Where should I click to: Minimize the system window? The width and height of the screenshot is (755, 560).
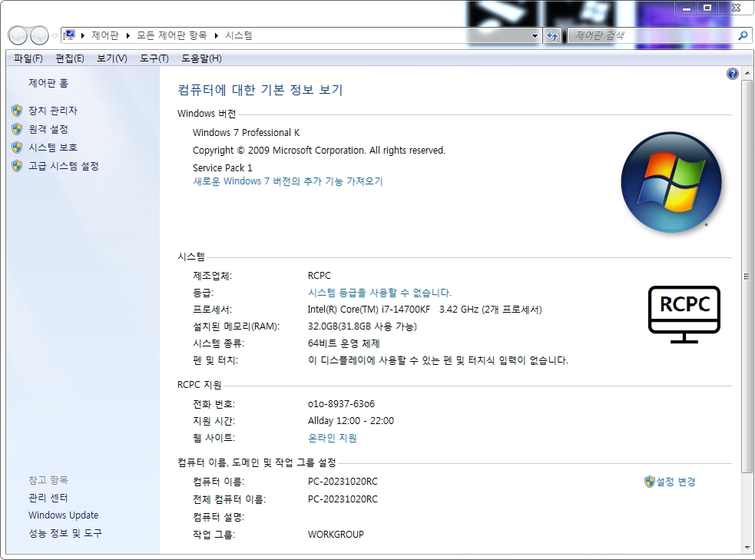coord(687,8)
